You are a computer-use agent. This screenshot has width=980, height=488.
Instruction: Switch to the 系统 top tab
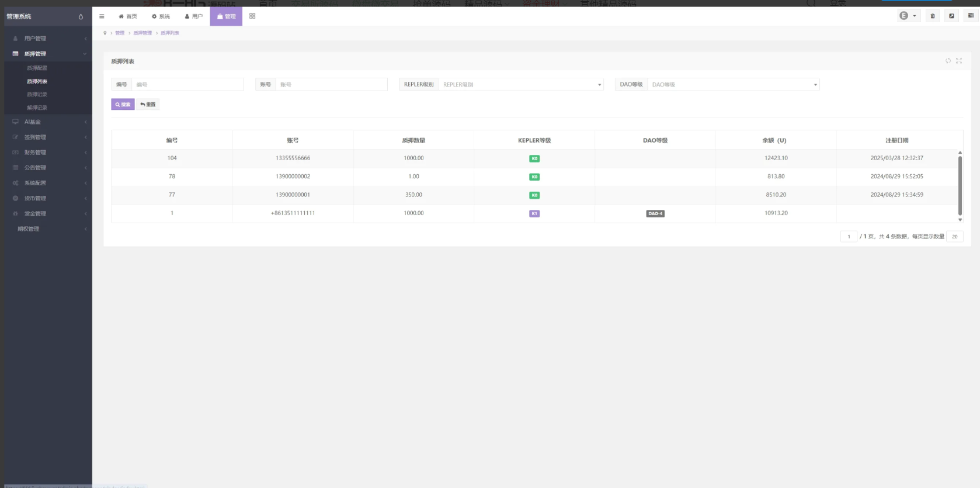(161, 16)
